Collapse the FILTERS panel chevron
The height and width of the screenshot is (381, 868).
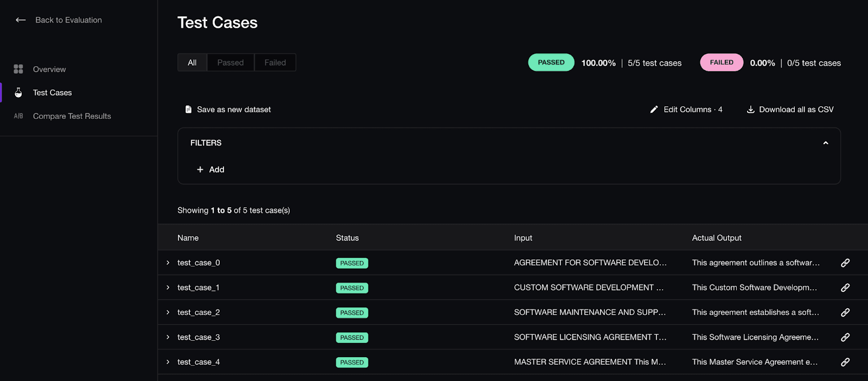826,143
